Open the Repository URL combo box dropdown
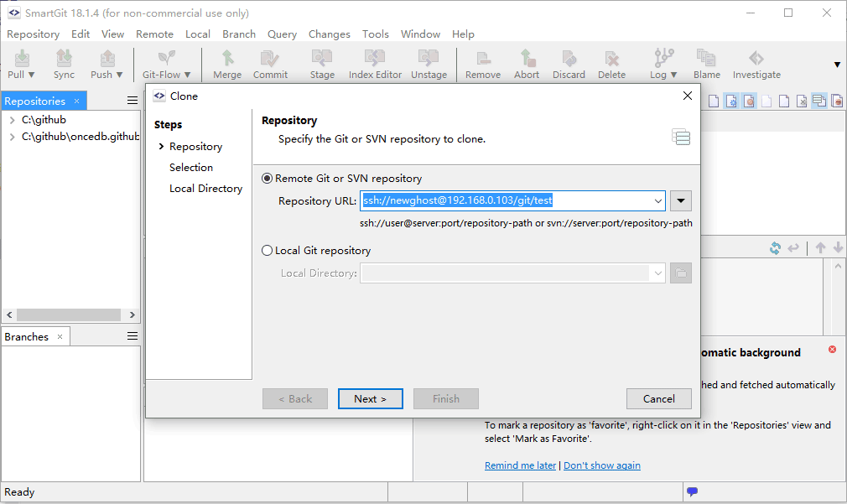The width and height of the screenshot is (847, 504). coord(658,201)
